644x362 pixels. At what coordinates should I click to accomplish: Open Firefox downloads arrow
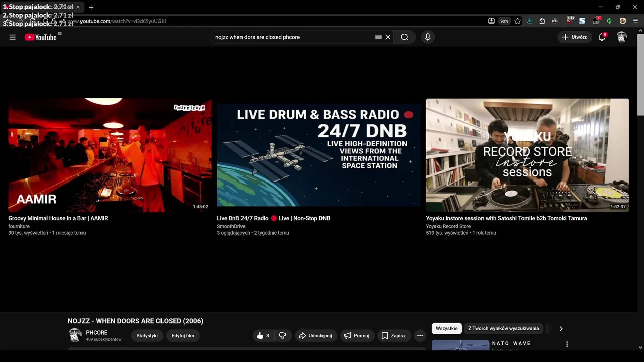(530, 21)
